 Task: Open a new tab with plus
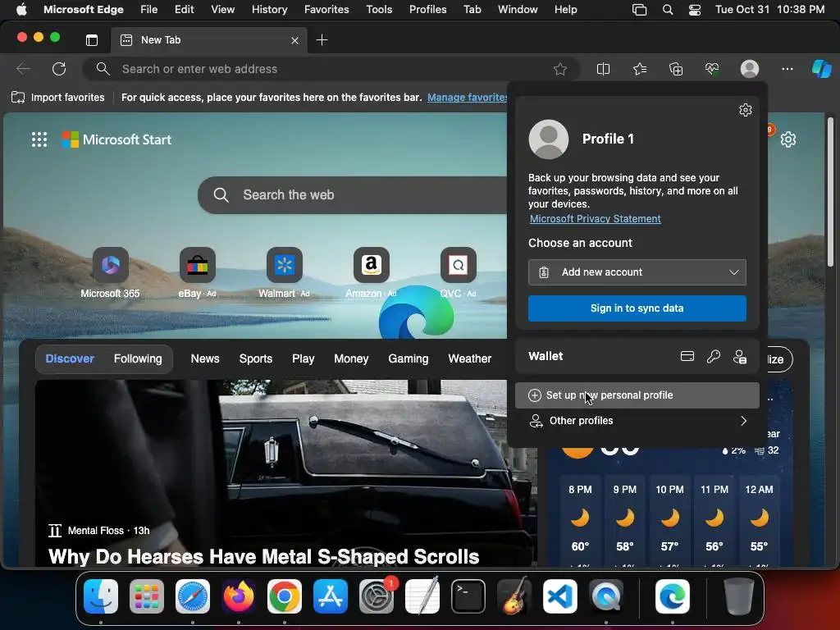pyautogui.click(x=322, y=40)
